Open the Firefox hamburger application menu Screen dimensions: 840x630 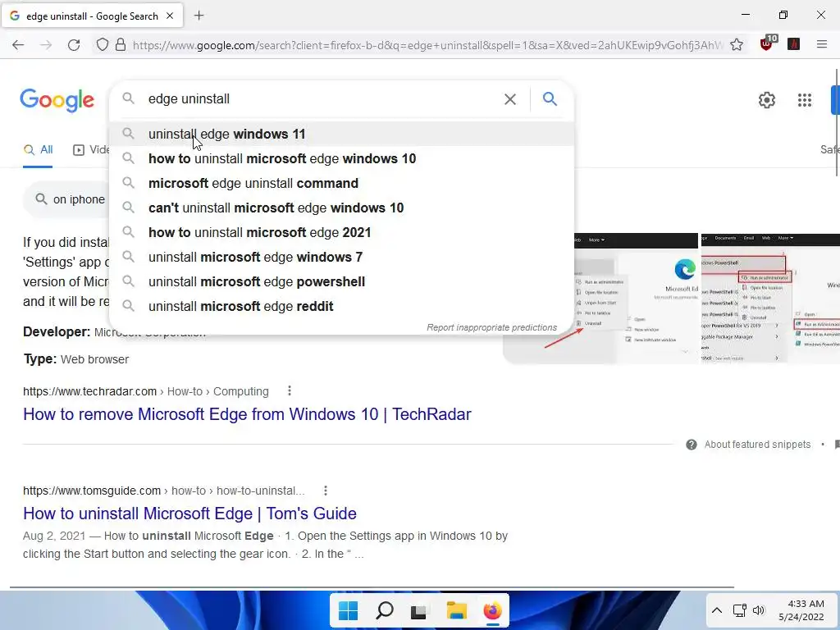click(x=822, y=45)
